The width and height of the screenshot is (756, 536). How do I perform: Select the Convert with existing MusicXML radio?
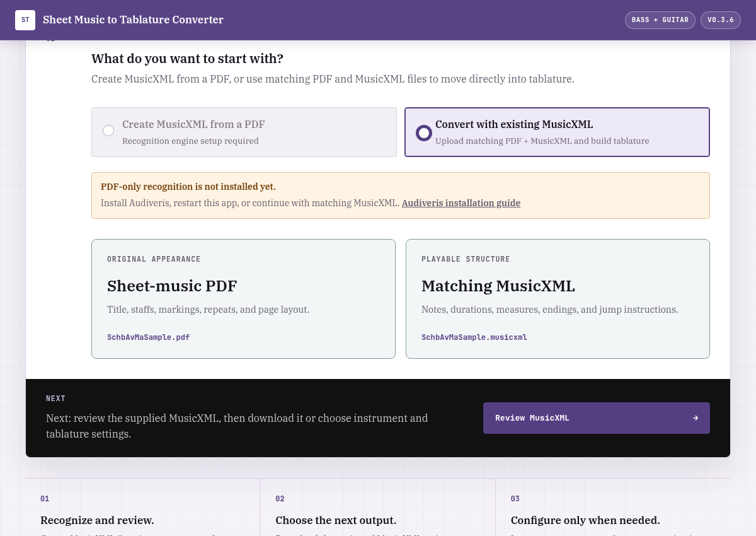pyautogui.click(x=424, y=132)
